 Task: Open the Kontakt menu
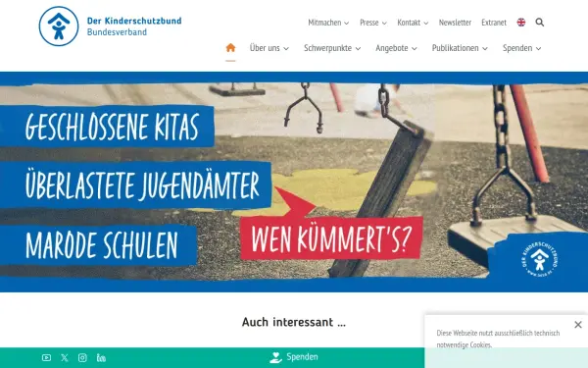tap(409, 23)
